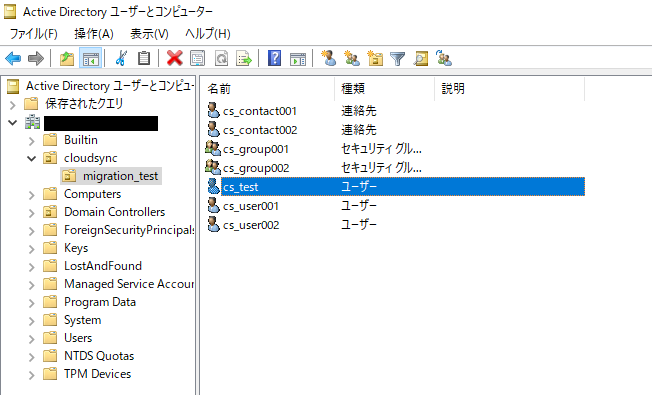Click the Export list icon
The height and width of the screenshot is (395, 652).
click(244, 58)
